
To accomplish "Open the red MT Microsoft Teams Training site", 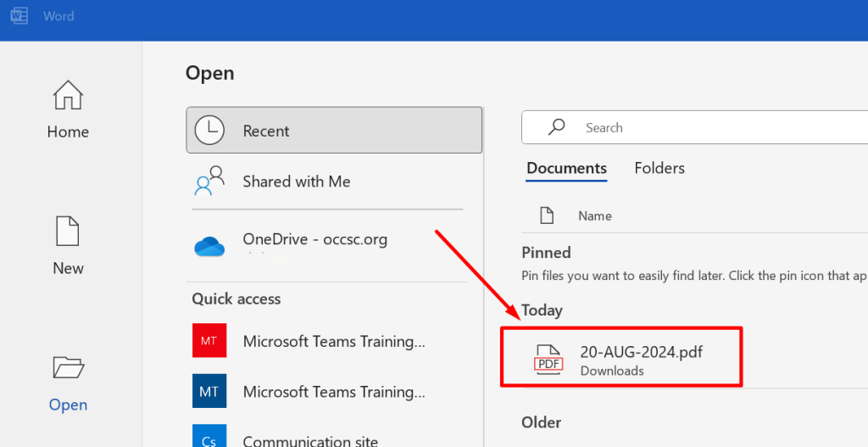I will 209,340.
